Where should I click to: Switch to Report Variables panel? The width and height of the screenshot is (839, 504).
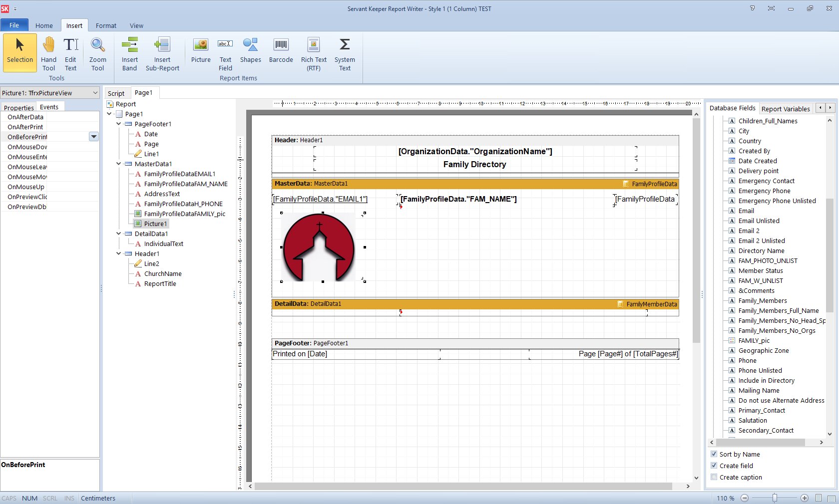(785, 108)
